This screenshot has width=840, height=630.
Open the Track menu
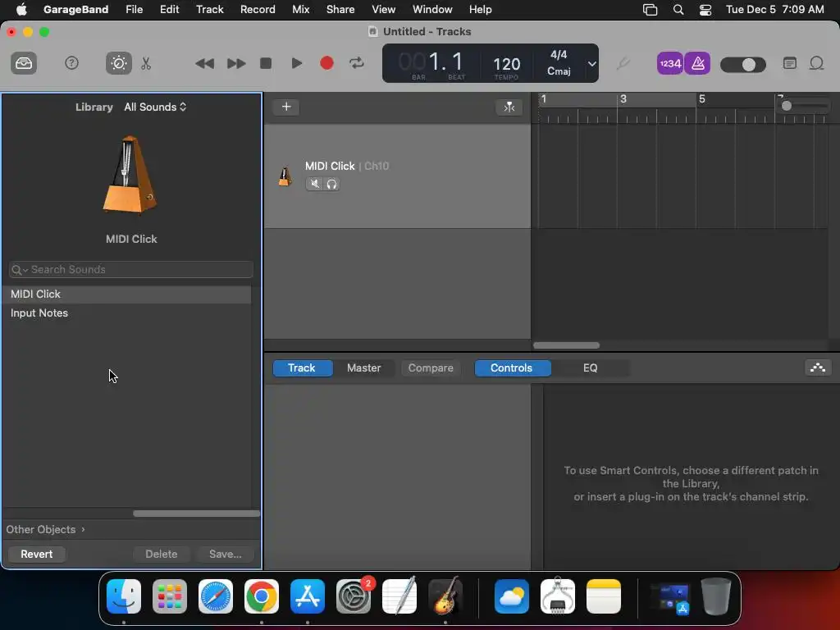pyautogui.click(x=209, y=9)
